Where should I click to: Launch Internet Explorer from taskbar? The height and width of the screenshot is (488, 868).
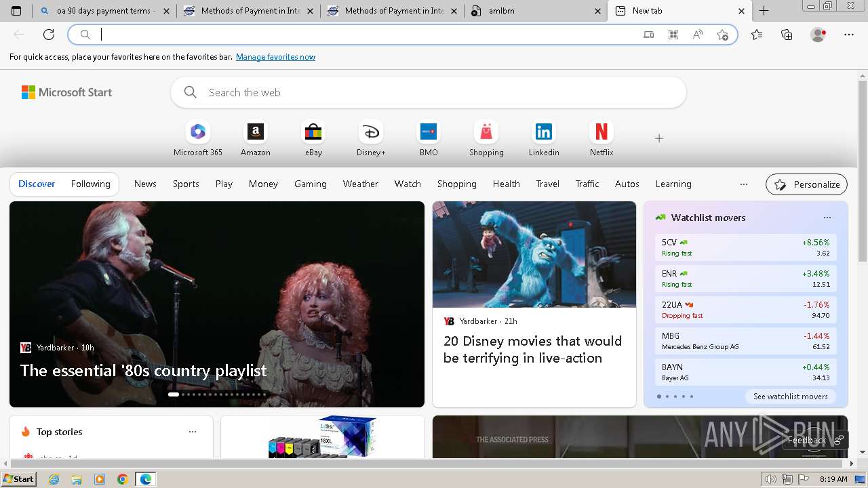coord(54,479)
